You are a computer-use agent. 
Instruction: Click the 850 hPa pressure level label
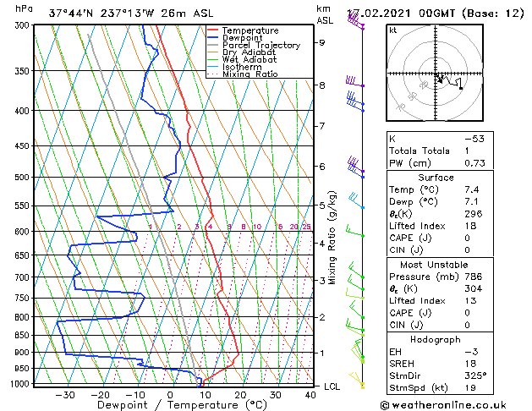[24, 336]
